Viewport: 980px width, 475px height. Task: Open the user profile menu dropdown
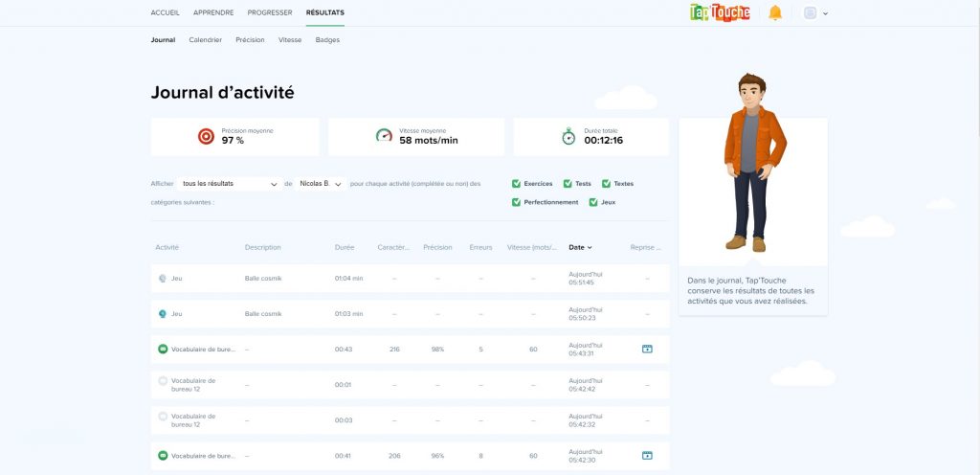815,13
